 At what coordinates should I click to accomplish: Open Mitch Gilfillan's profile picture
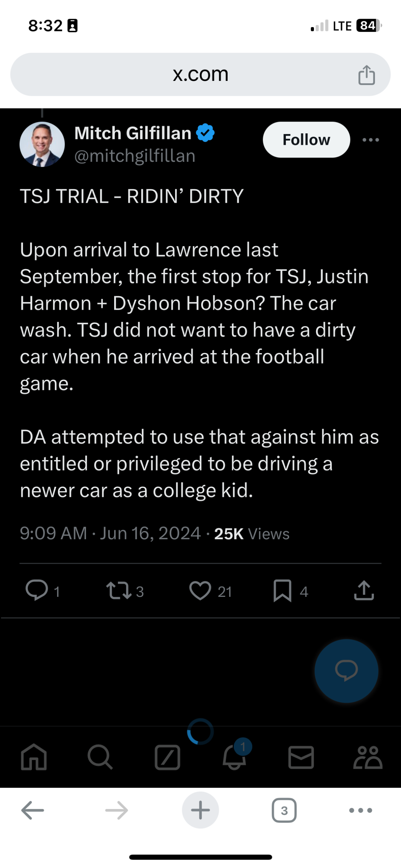click(x=42, y=144)
